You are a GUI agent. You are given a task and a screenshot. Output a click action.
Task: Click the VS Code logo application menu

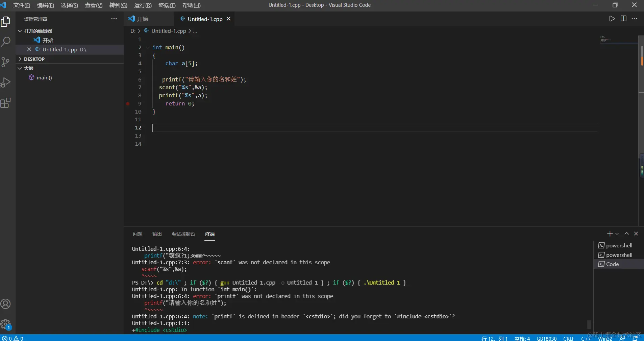[4, 5]
